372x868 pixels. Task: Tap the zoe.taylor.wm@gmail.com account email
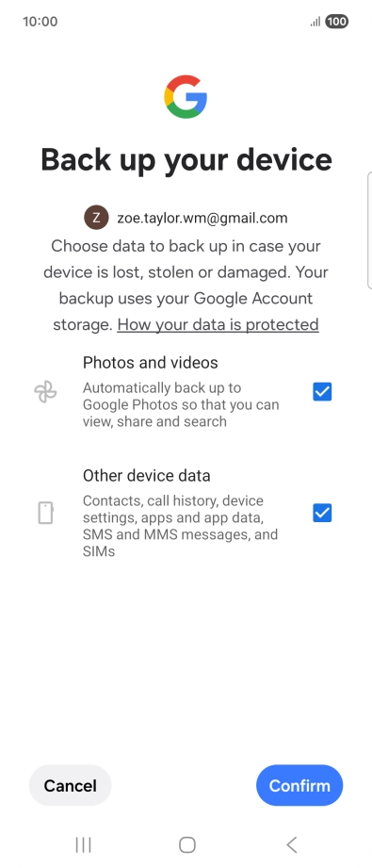[202, 218]
